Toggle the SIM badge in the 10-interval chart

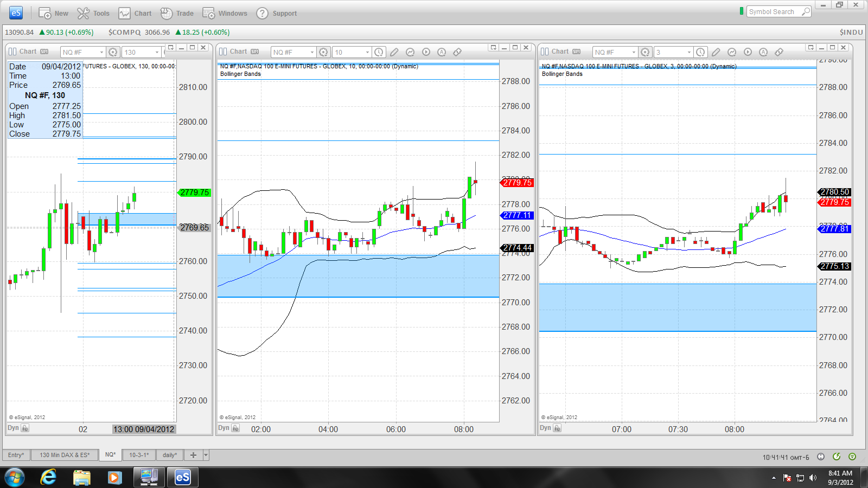click(255, 52)
